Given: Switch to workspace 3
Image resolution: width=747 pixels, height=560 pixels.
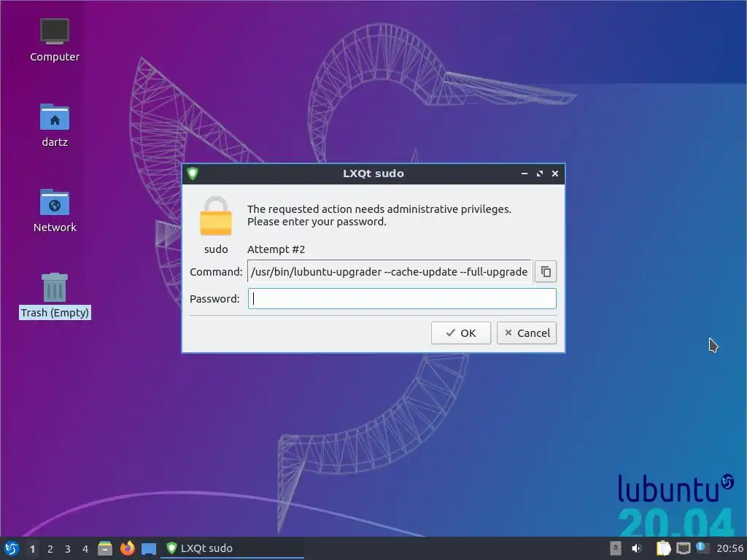Looking at the screenshot, I should (x=68, y=548).
